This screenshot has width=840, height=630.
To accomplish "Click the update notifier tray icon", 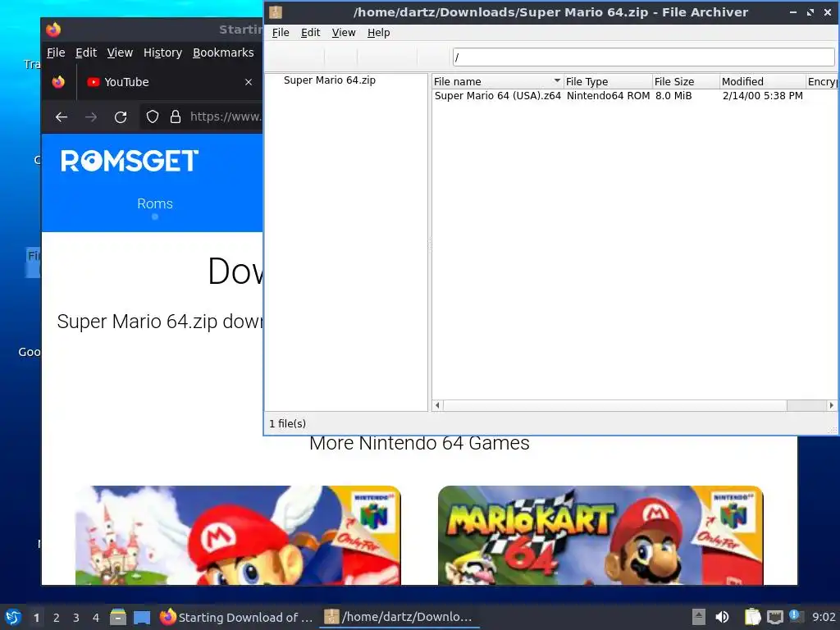I will (x=796, y=616).
